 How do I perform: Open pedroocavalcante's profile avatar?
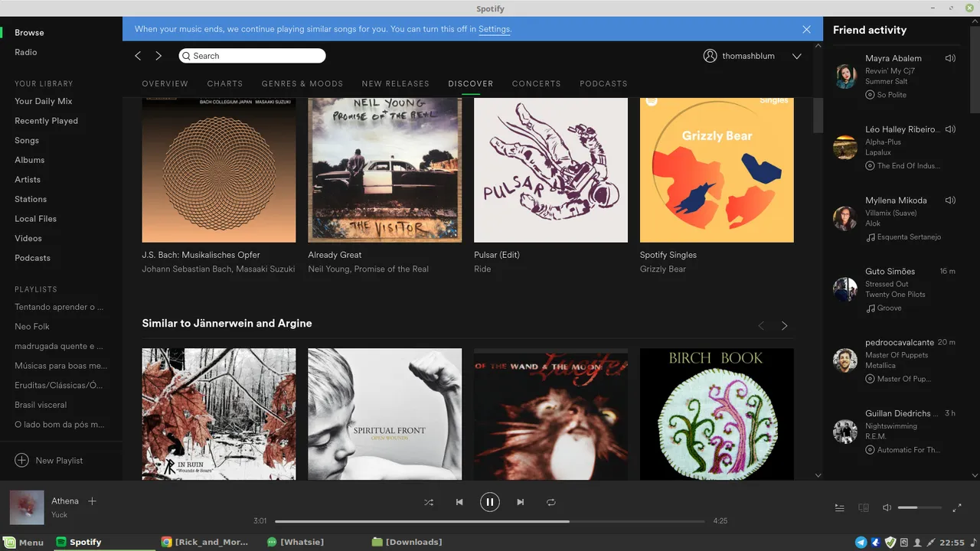coord(845,360)
